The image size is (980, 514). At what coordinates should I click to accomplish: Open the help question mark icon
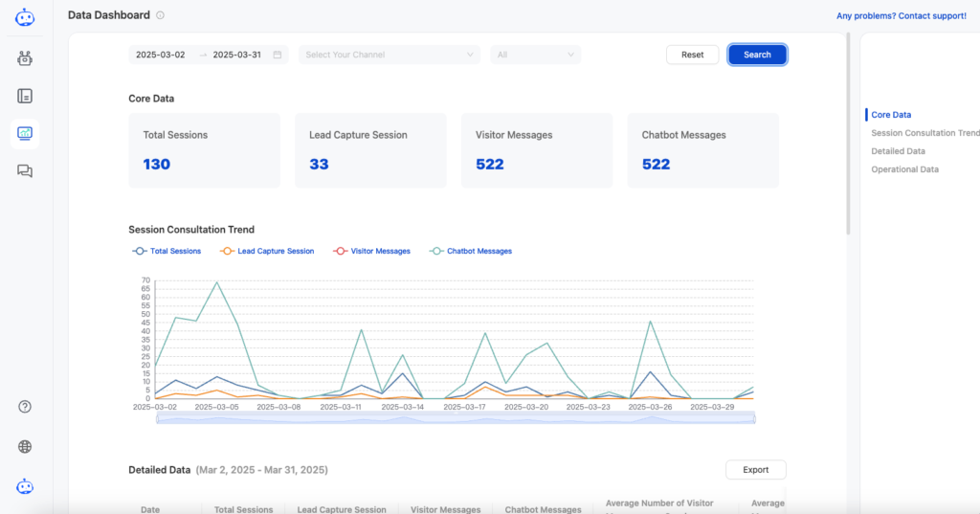pyautogui.click(x=25, y=407)
